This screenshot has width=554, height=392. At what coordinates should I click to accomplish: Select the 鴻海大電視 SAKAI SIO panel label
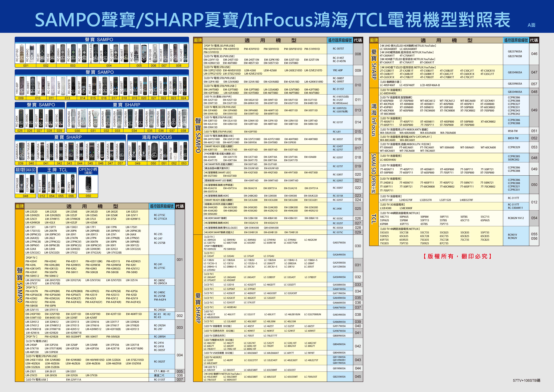pos(25,170)
